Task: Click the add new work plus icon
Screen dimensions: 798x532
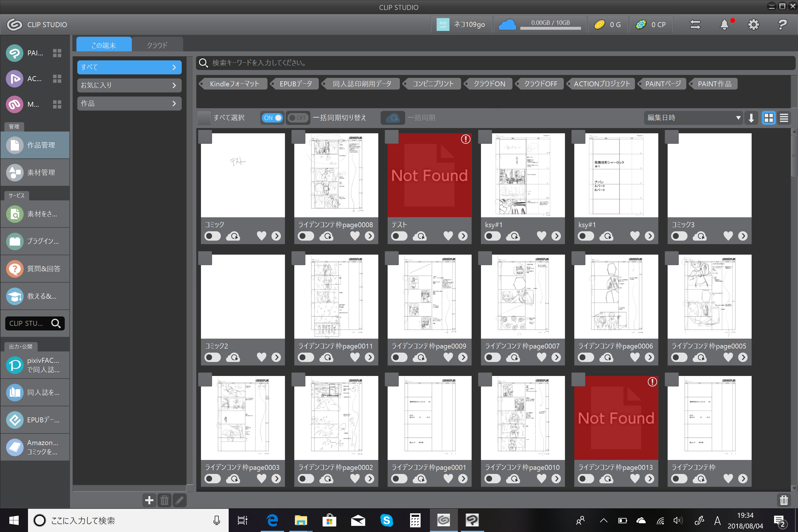Action: (x=149, y=500)
